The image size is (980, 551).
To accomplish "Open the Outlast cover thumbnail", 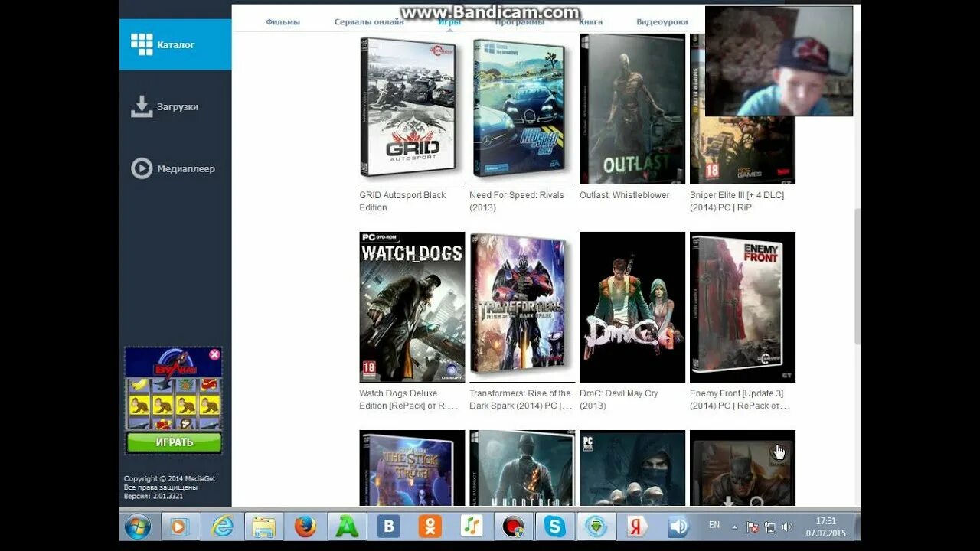I will pyautogui.click(x=632, y=108).
